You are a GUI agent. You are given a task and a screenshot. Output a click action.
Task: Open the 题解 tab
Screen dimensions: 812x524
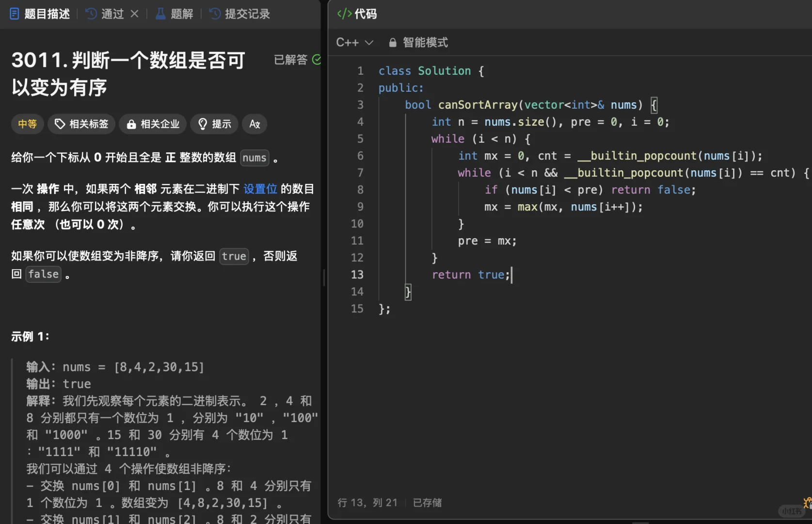[x=175, y=14]
